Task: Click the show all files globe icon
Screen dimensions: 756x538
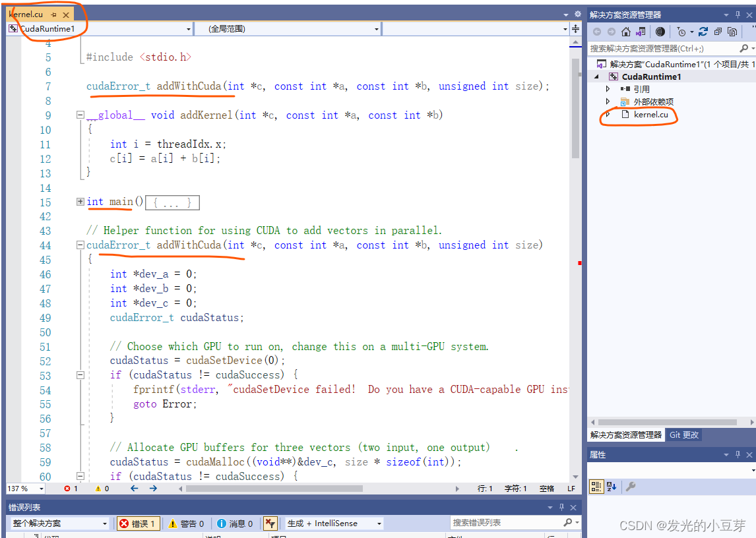Action: [660, 32]
